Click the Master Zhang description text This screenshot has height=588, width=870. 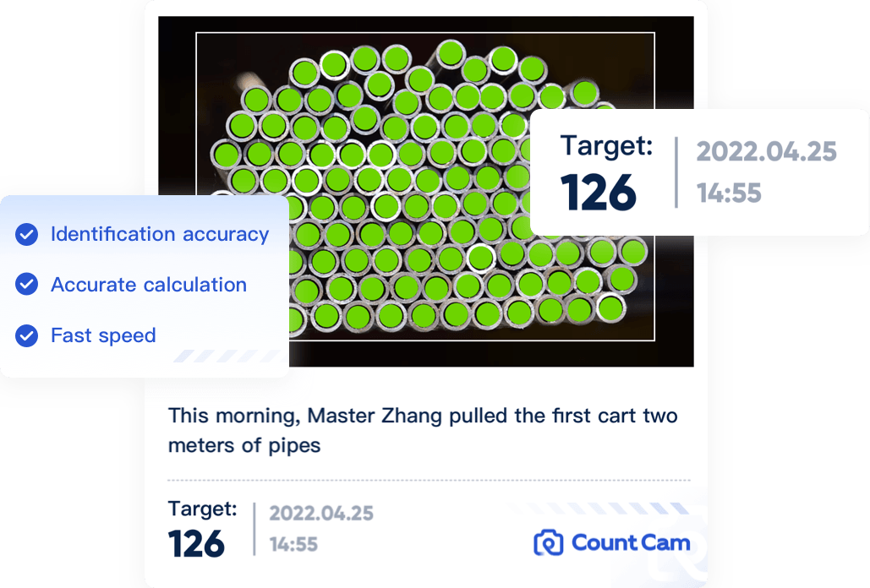click(x=423, y=430)
